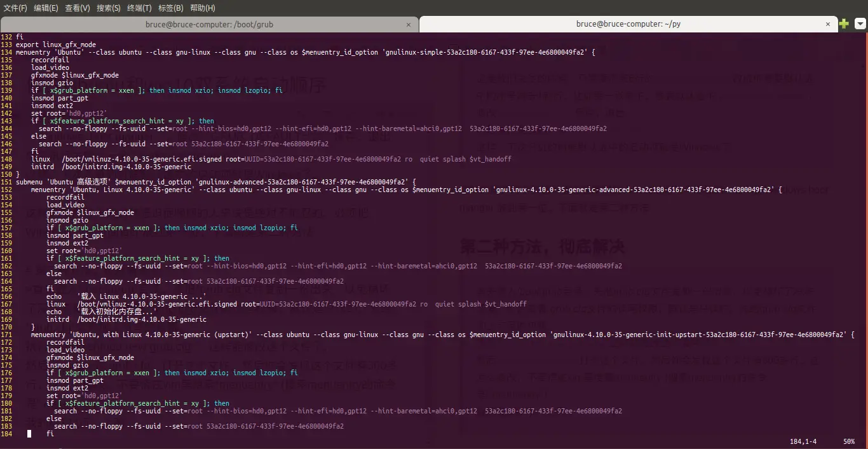Click 'insmod gzio' on line 138
The height and width of the screenshot is (449, 868).
(52, 83)
